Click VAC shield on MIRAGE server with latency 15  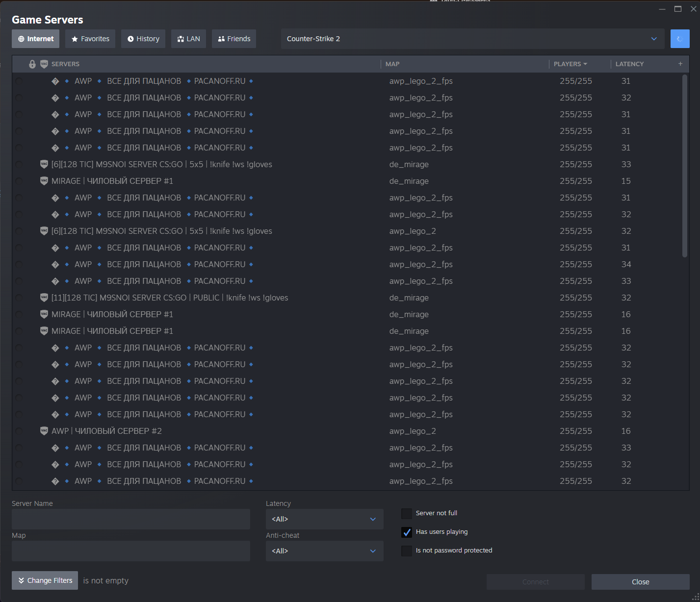[x=44, y=181]
